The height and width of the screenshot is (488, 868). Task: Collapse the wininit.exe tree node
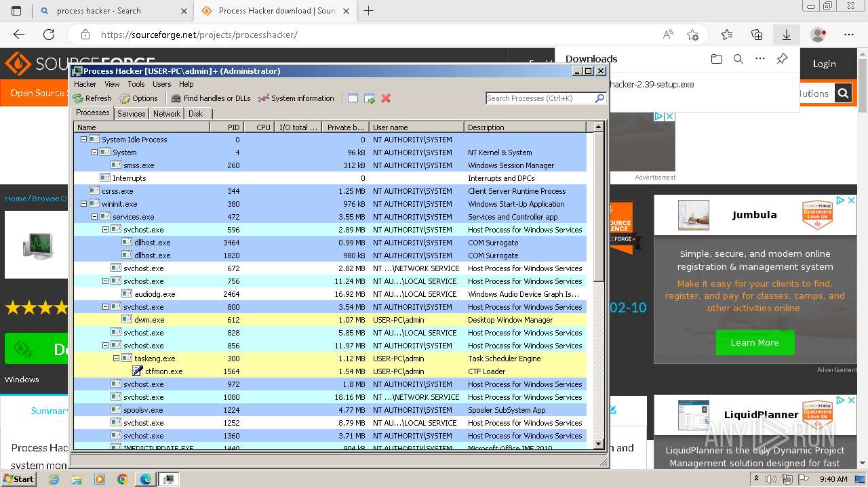[84, 204]
